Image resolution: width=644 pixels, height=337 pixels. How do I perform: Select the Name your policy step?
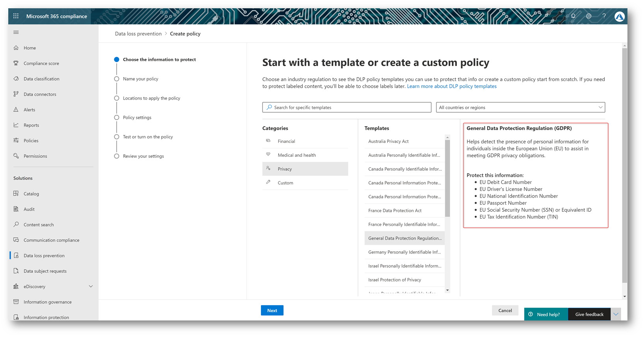point(140,79)
